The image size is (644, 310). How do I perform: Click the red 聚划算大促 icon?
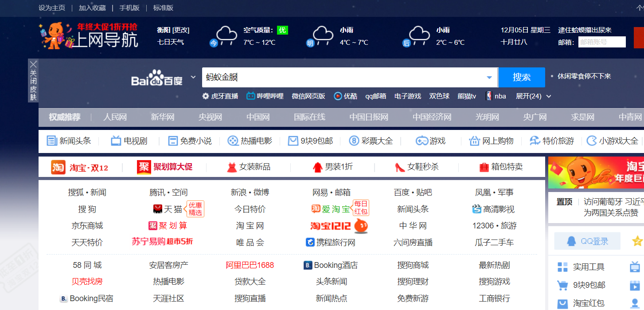point(144,167)
